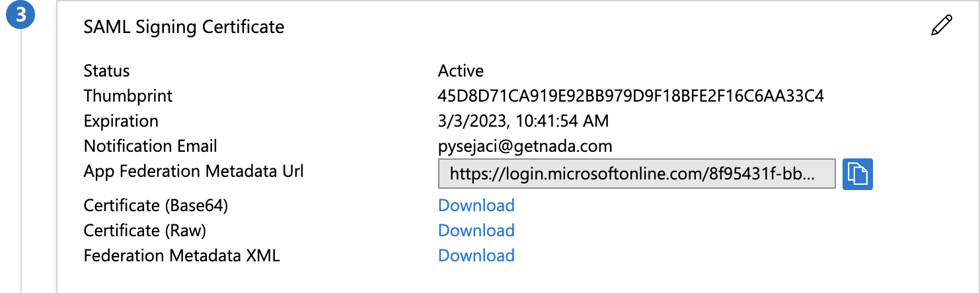Click the Notification Email label
Viewport: 980px width, 293px height.
tap(150, 146)
